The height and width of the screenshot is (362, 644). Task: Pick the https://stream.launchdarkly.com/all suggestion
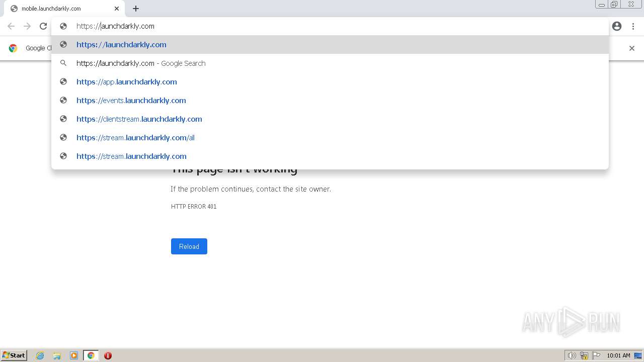point(330,138)
